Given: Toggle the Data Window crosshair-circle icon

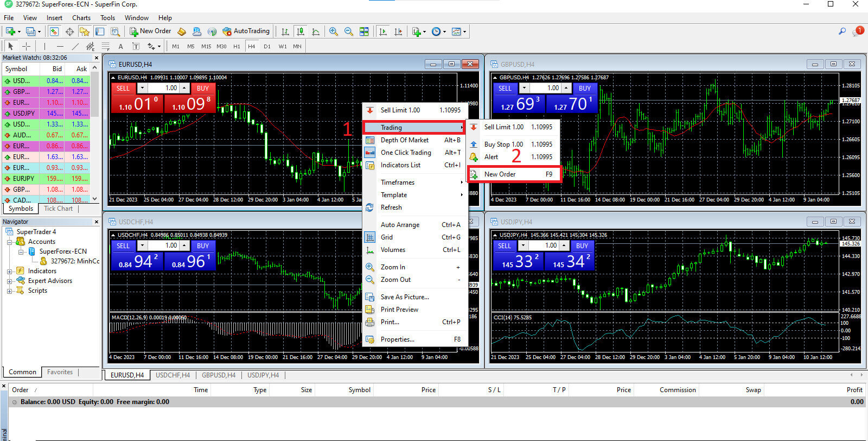Looking at the screenshot, I should coord(69,31).
